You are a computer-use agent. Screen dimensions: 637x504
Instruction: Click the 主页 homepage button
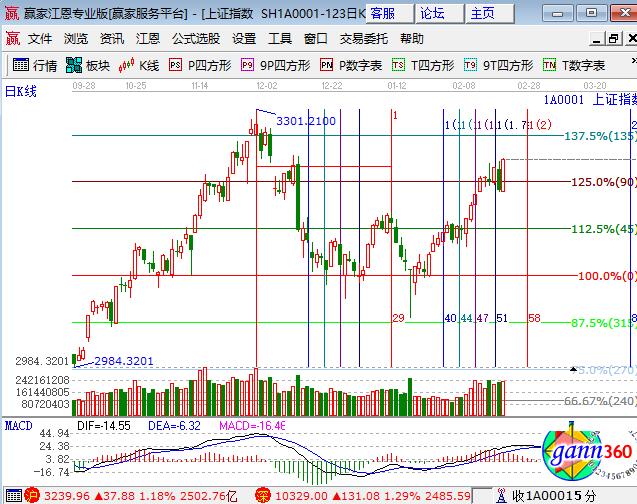pos(483,13)
